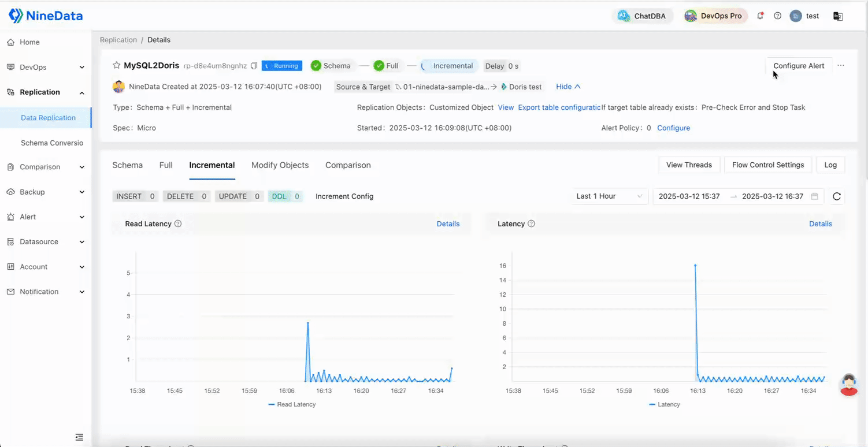Switch to the Schema tab
This screenshot has width=868, height=447.
[127, 165]
